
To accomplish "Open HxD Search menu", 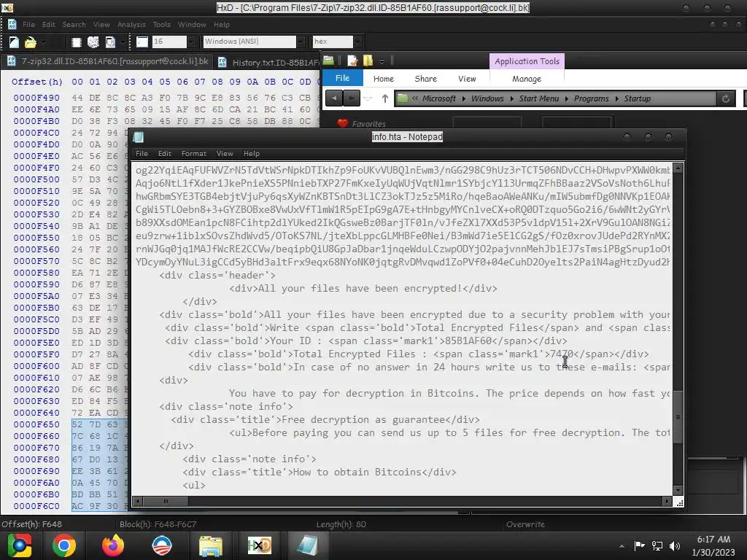I will click(74, 24).
